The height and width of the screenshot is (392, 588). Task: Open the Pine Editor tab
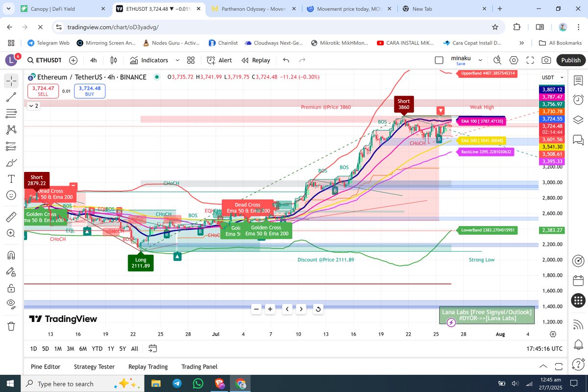point(46,367)
